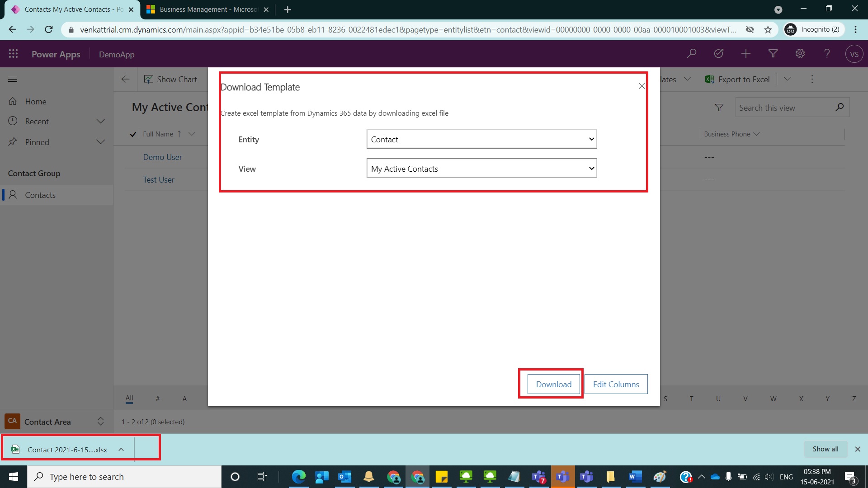The image size is (868, 488).
Task: Open the Entity dropdown showing Contact
Action: (481, 139)
